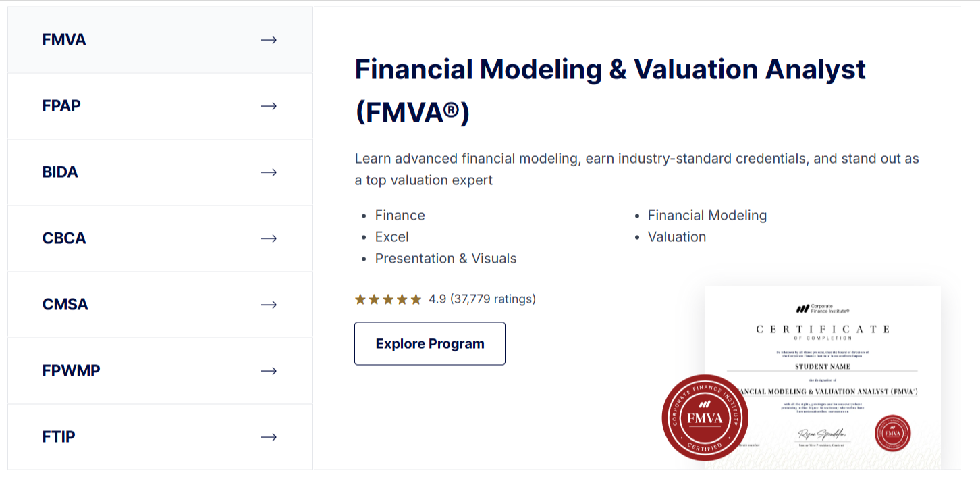Select the FMVA program tab
Image resolution: width=980 pixels, height=477 pixels.
coord(64,40)
